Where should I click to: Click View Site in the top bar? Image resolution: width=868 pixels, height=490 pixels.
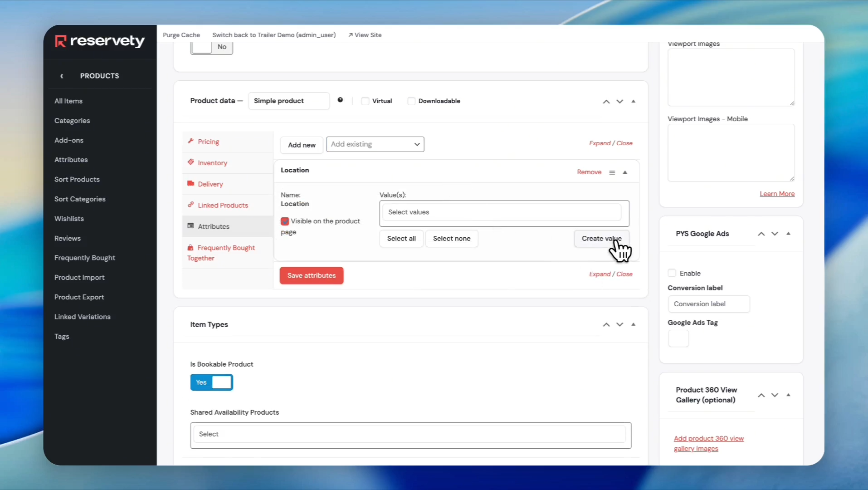[365, 35]
